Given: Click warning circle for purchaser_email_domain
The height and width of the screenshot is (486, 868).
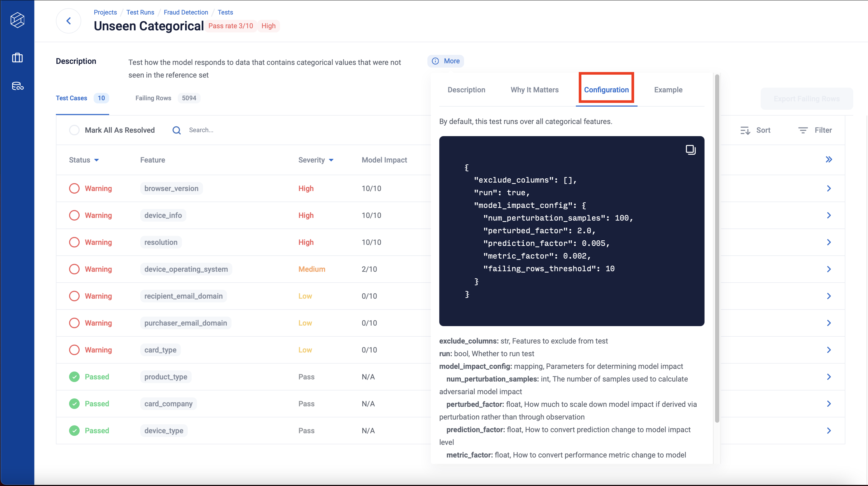Looking at the screenshot, I should 74,323.
